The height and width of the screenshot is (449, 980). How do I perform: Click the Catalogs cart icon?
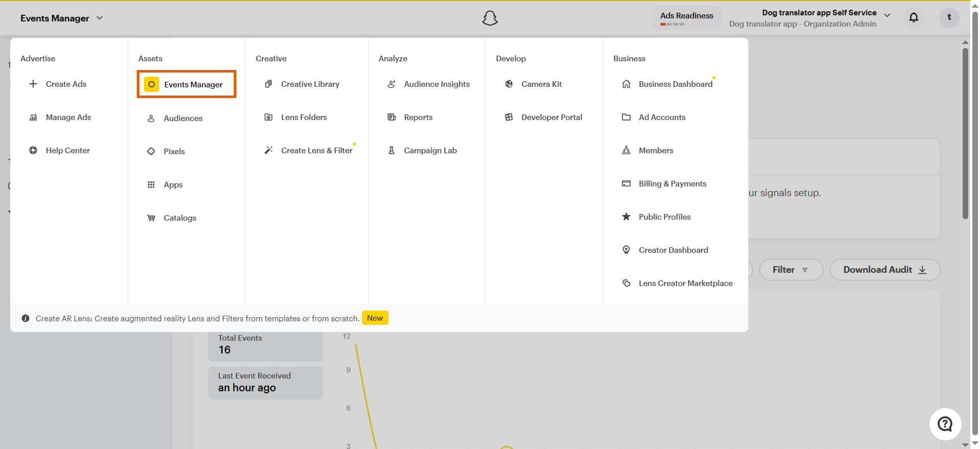point(151,218)
